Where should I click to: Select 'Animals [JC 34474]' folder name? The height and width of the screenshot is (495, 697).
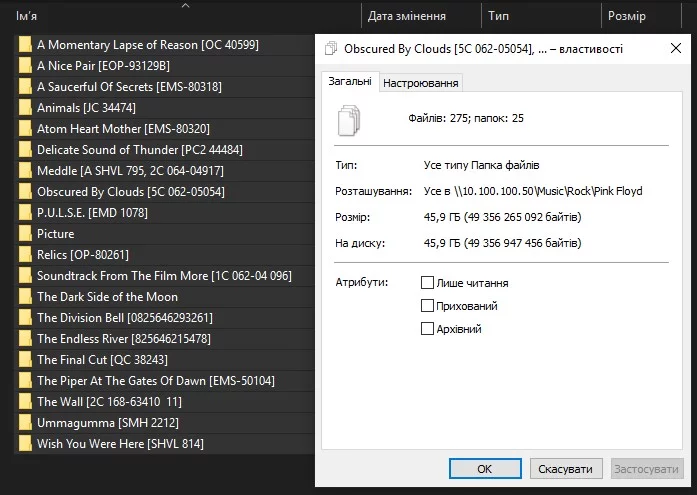[x=86, y=108]
